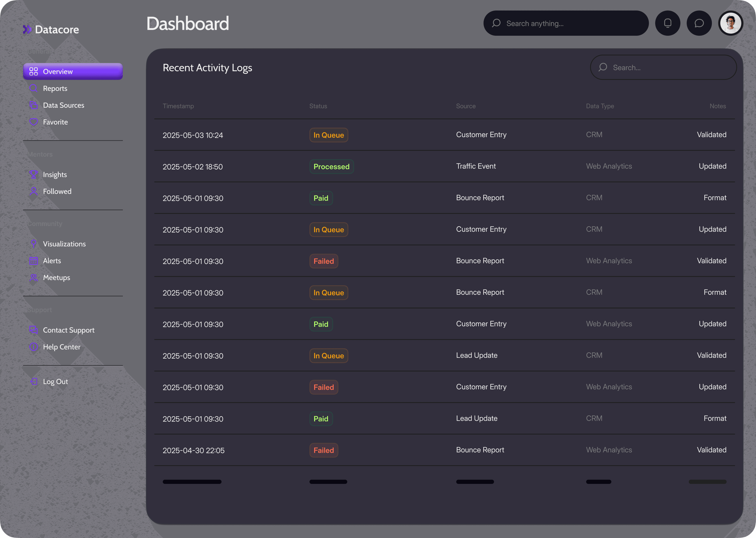This screenshot has width=756, height=538.
Task: Click the Recent Activity Logs heading
Action: (x=207, y=68)
